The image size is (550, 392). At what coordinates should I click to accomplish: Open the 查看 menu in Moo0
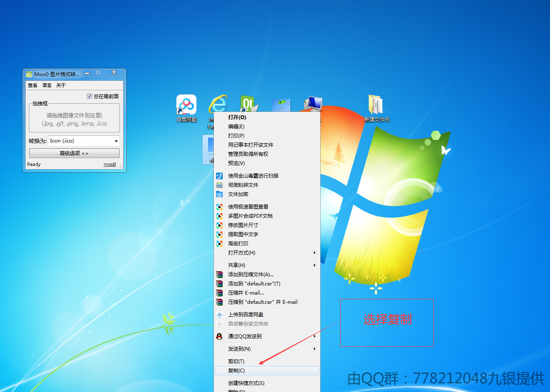point(33,85)
